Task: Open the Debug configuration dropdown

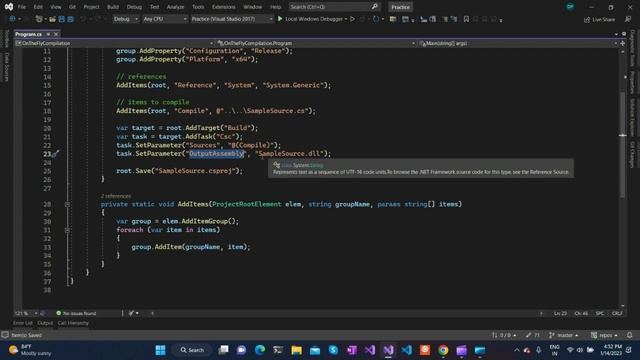Action: click(x=126, y=19)
